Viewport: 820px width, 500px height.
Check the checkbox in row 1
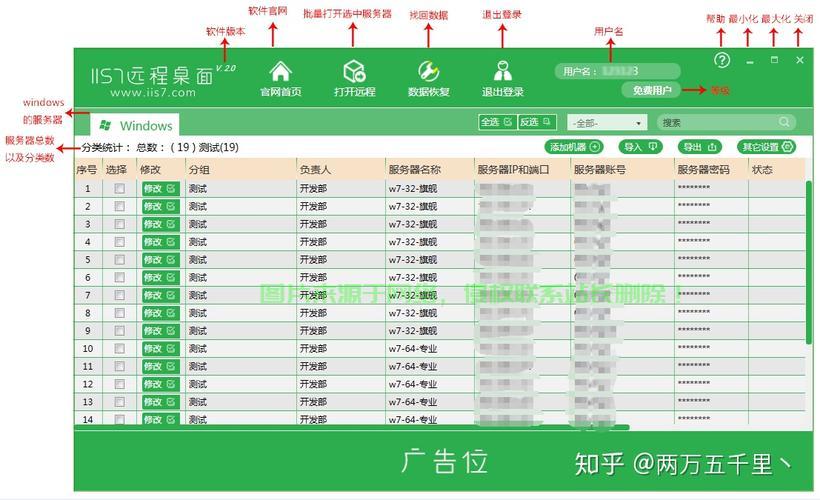pyautogui.click(x=119, y=188)
